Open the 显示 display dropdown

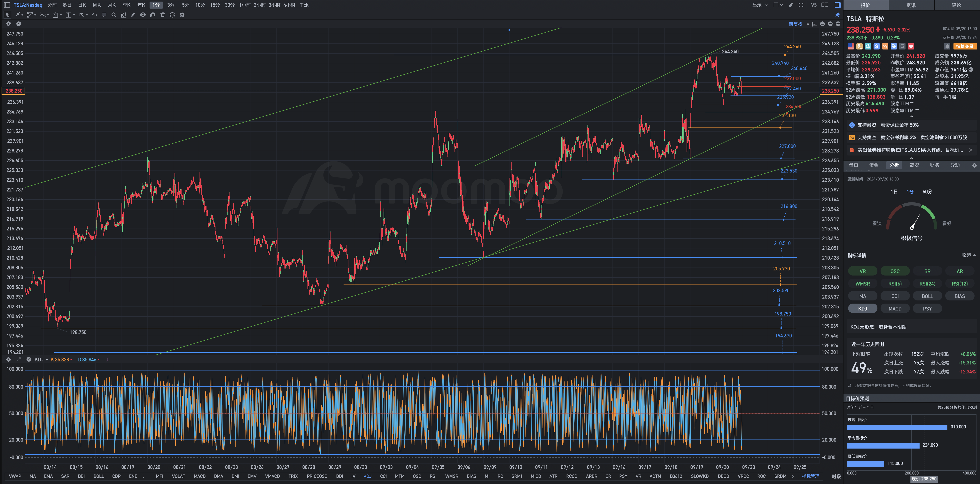tap(760, 5)
